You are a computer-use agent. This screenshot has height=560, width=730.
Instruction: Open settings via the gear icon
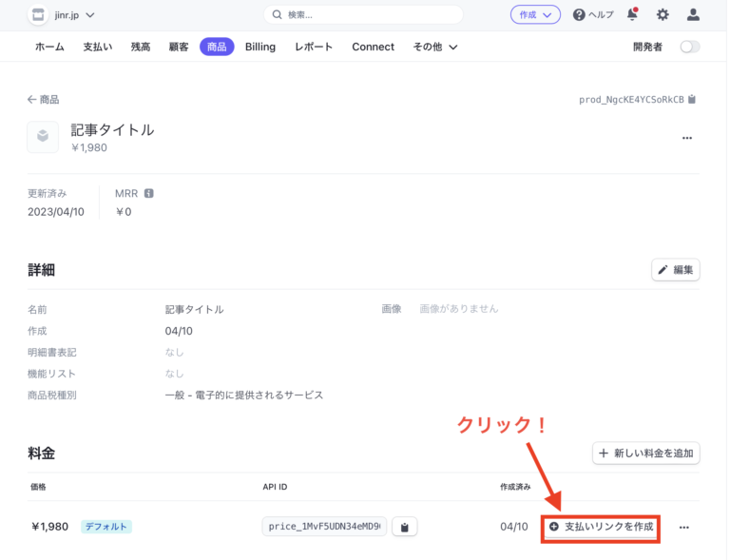tap(663, 14)
